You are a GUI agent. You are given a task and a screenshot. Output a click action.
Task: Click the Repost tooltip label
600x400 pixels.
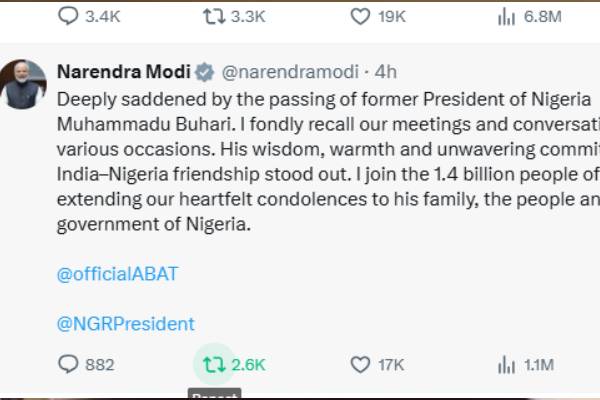coord(213,396)
